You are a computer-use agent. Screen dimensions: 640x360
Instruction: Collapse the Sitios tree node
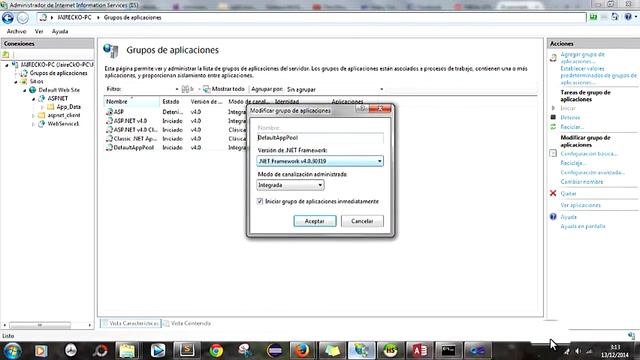(16, 82)
